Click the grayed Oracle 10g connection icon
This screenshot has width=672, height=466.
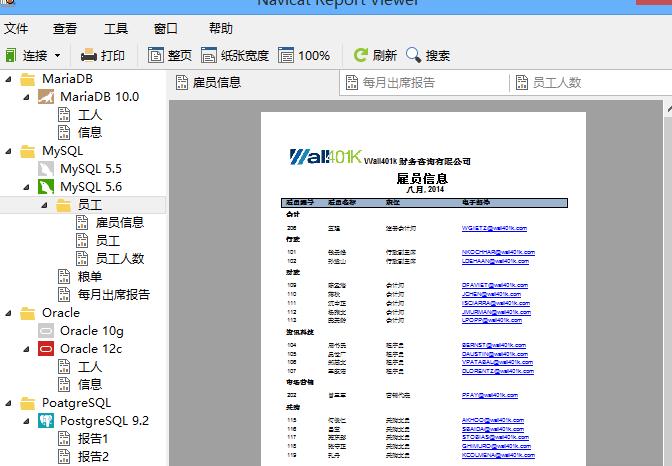click(46, 331)
